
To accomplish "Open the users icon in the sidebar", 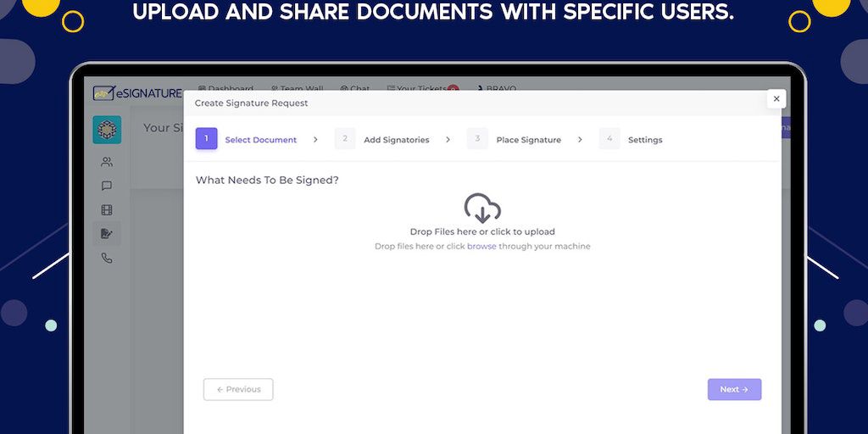I will pos(107,162).
